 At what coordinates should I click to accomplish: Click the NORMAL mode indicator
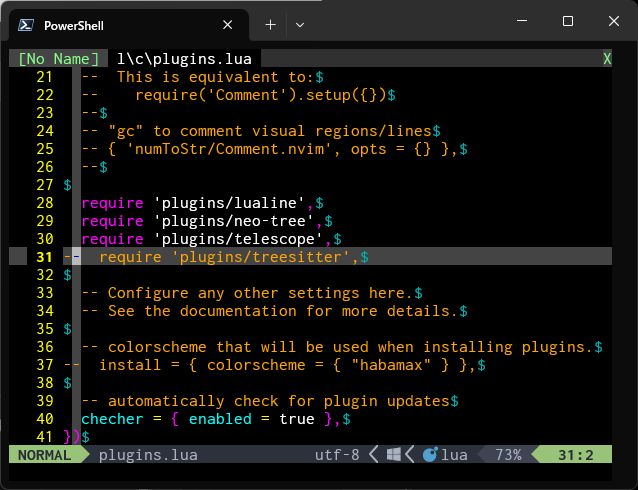pyautogui.click(x=45, y=455)
